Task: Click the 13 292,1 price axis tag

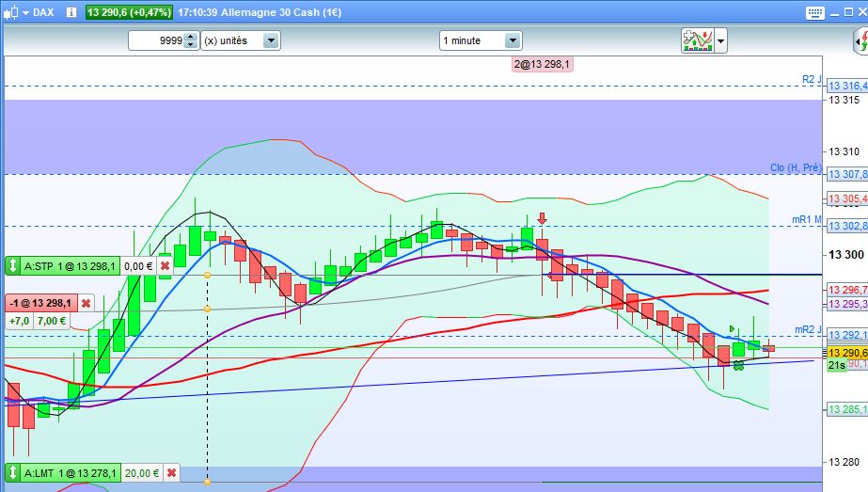Action: tap(847, 335)
